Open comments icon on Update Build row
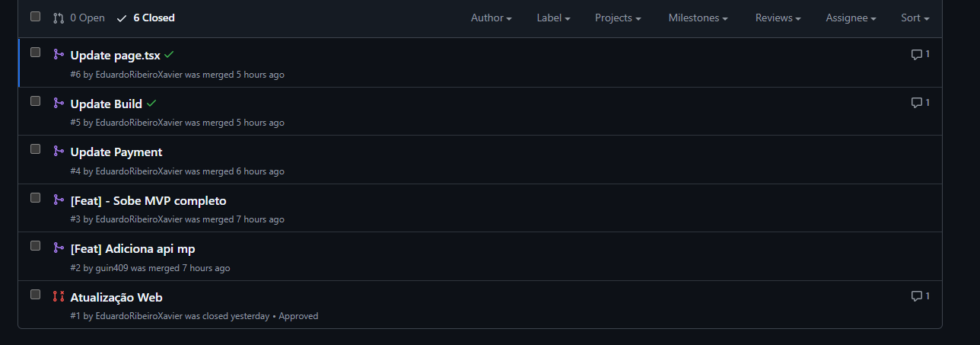 pos(920,103)
